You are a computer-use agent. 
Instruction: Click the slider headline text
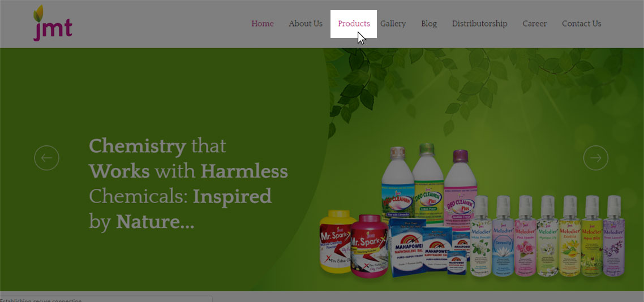tap(188, 184)
